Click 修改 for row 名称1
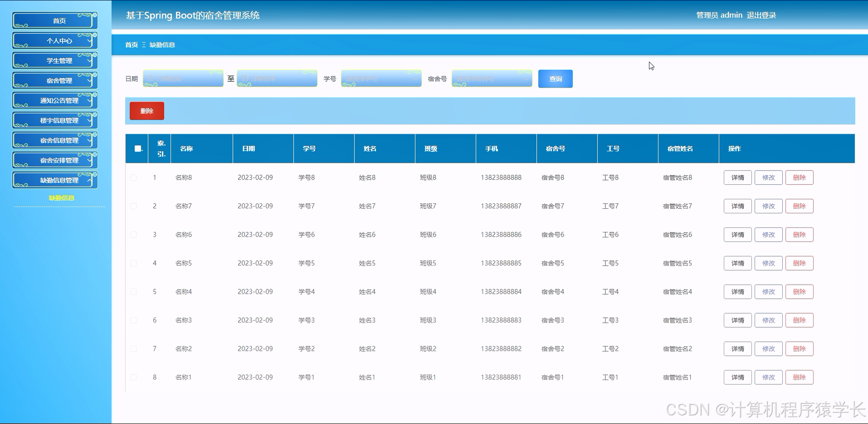 (x=768, y=377)
